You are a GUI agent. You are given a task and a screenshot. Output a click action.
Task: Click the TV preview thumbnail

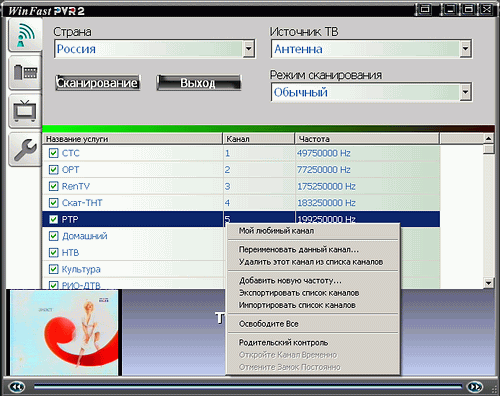tap(64, 333)
